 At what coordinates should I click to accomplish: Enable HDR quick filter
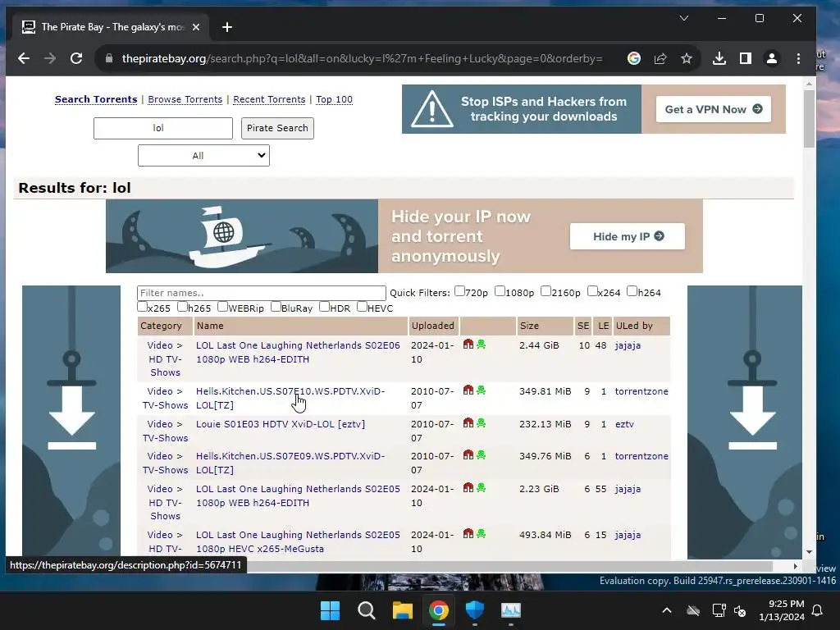(x=324, y=307)
